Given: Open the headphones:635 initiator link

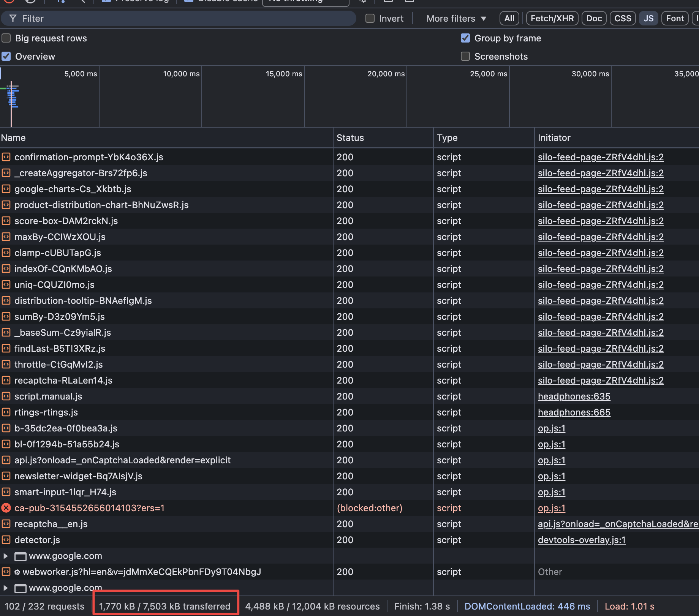Looking at the screenshot, I should tap(574, 396).
